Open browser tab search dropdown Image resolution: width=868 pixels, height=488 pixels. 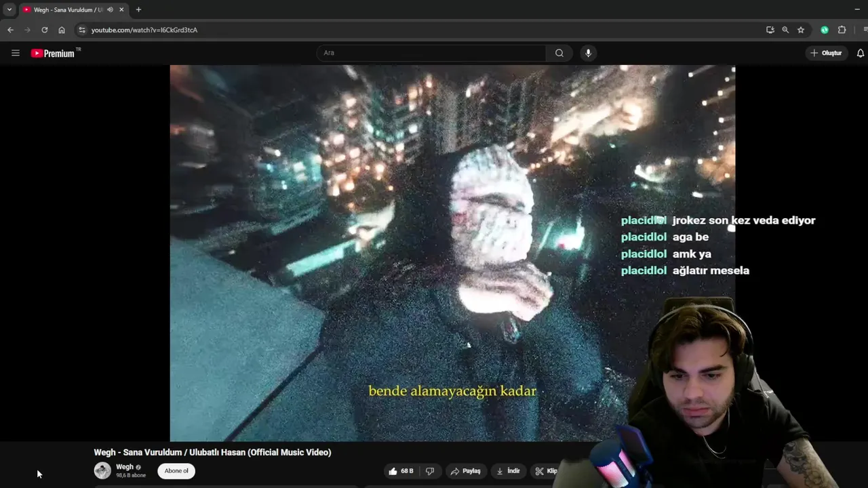(x=9, y=9)
